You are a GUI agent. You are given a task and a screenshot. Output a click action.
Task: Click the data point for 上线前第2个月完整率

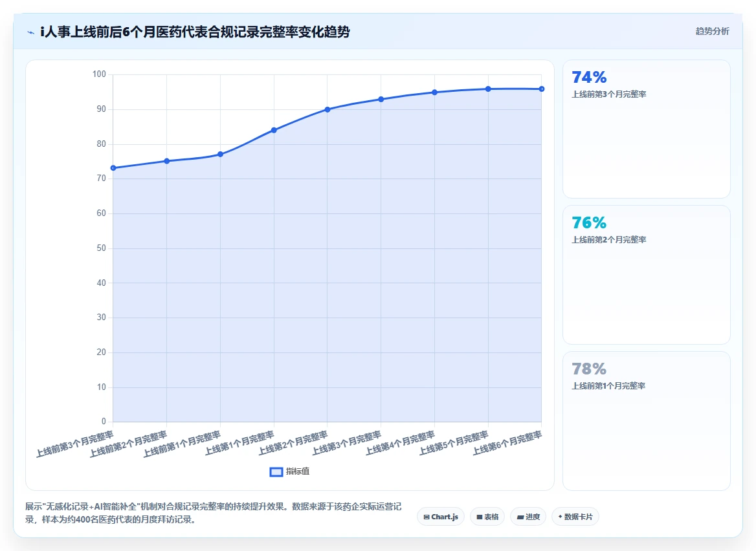tap(167, 161)
